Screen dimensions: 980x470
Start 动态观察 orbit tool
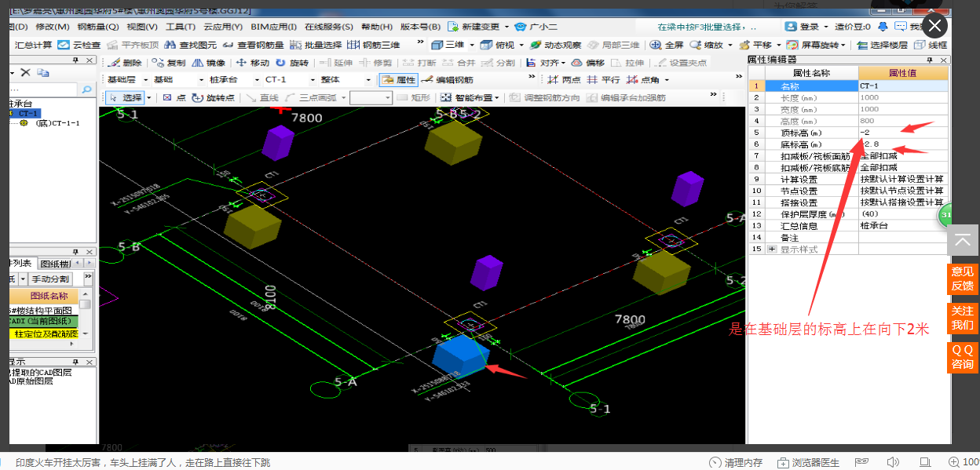pyautogui.click(x=555, y=45)
